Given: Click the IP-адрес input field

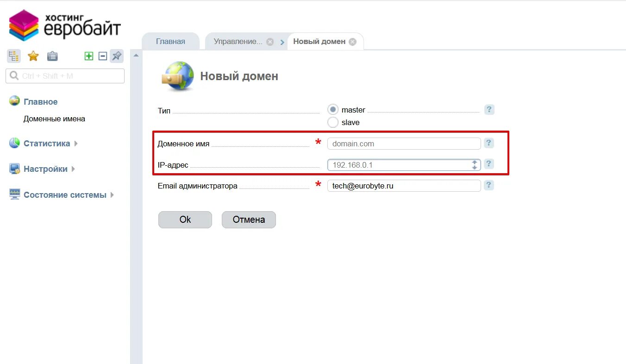Looking at the screenshot, I should pyautogui.click(x=404, y=164).
